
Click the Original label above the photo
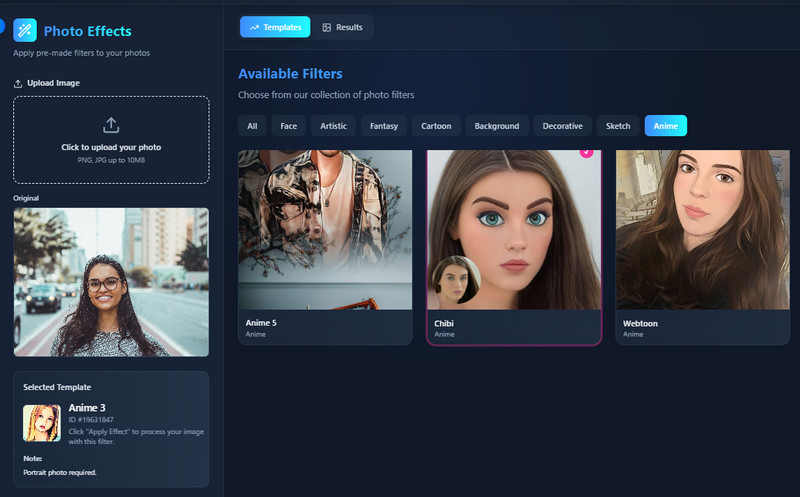point(26,198)
